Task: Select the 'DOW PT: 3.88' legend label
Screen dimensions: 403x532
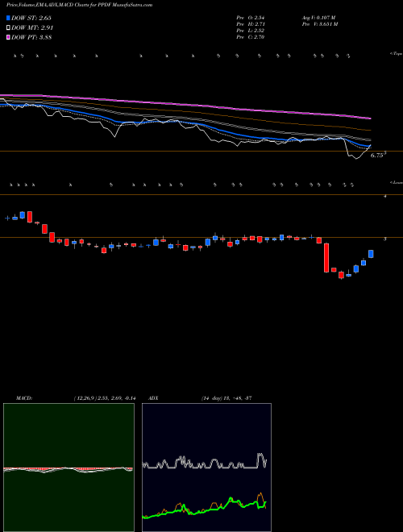Action: pyautogui.click(x=31, y=37)
